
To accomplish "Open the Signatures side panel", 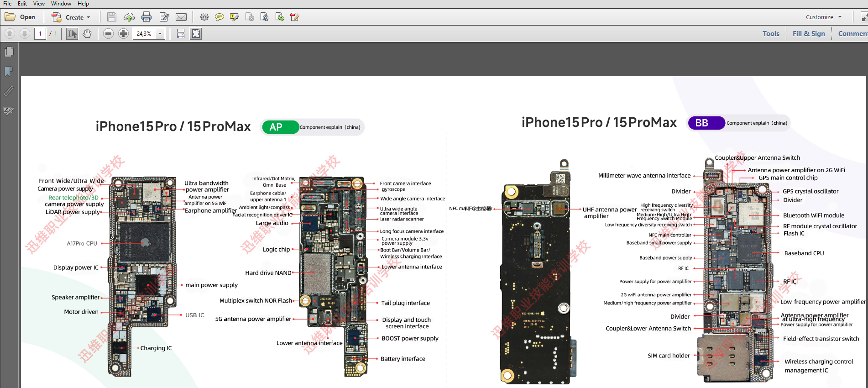I will point(9,111).
